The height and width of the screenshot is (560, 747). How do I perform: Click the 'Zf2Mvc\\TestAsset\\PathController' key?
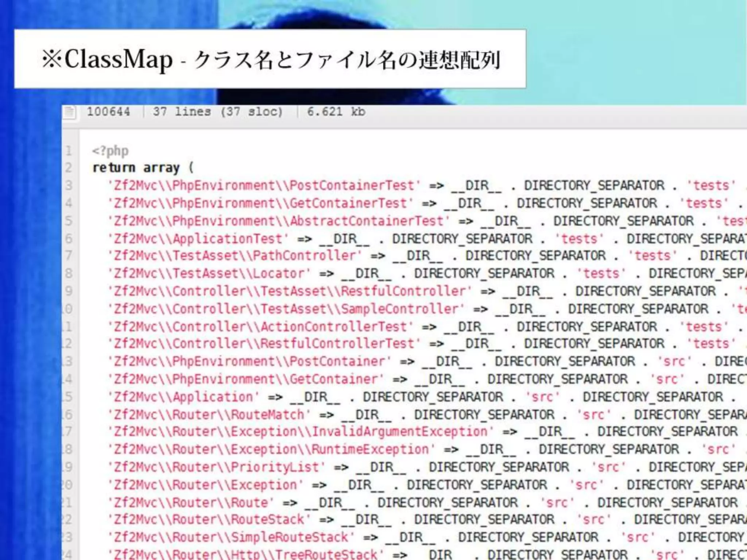[x=235, y=256]
